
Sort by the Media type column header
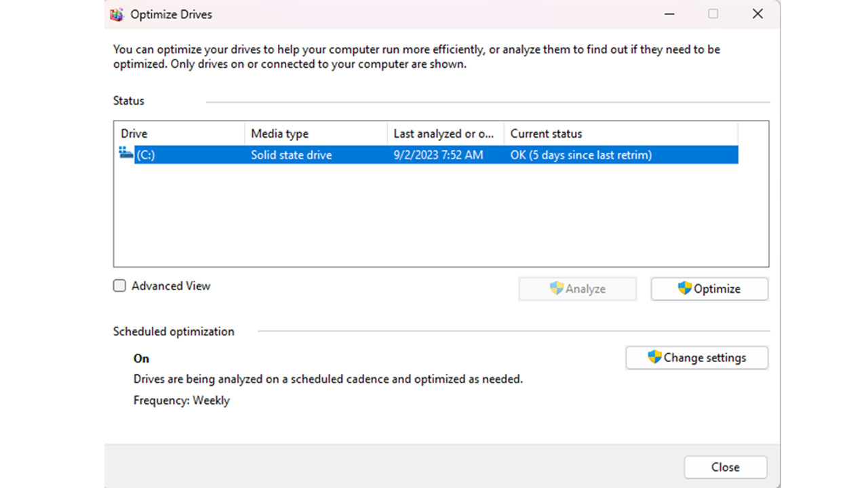[315, 134]
